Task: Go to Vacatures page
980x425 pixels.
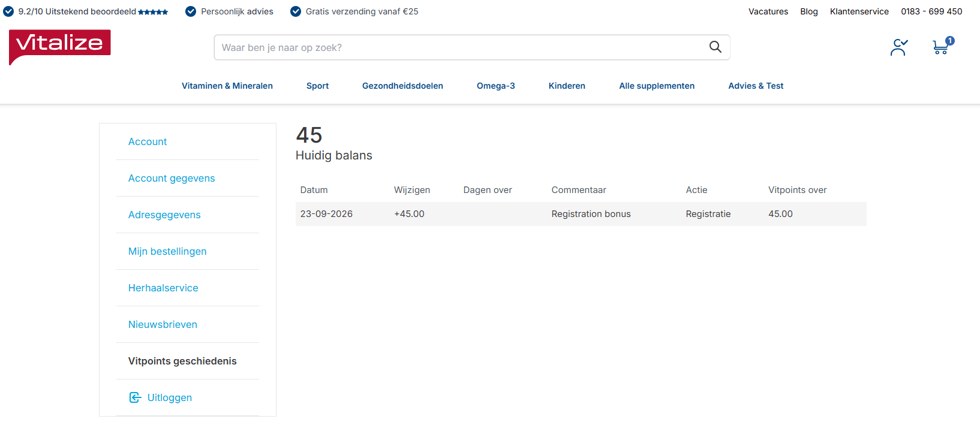Action: point(768,11)
